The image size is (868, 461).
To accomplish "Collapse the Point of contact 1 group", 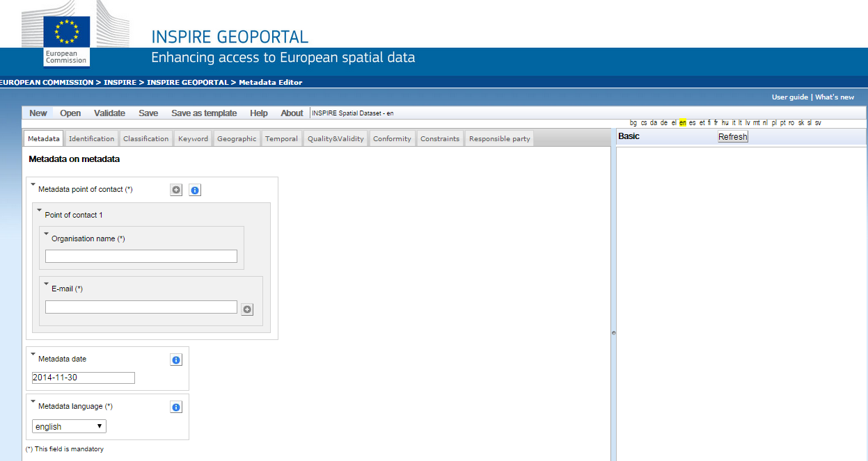I will [40, 210].
